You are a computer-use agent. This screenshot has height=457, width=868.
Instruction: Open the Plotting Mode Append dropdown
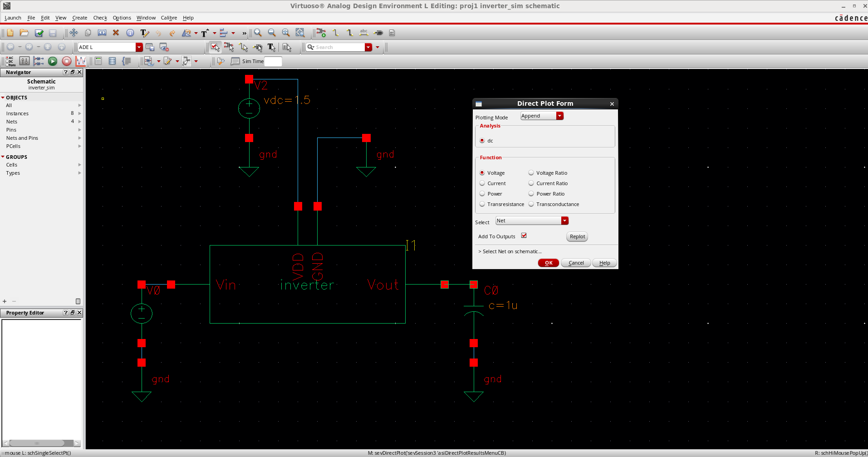(x=559, y=116)
